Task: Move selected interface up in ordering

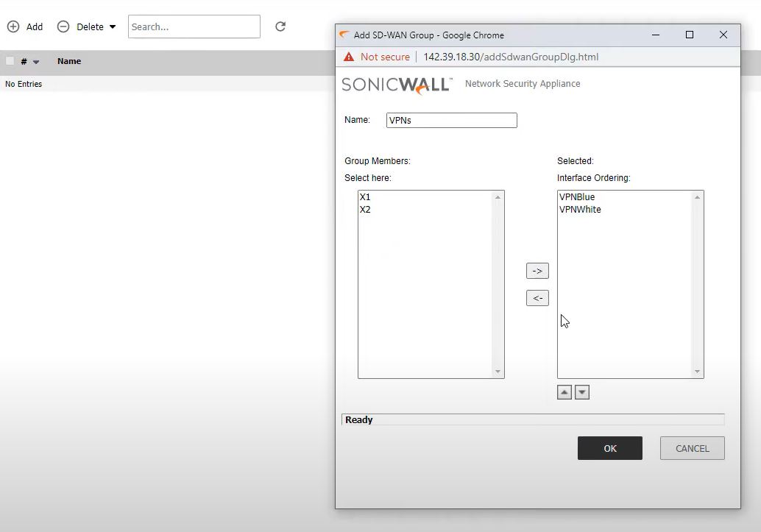Action: [x=564, y=393]
